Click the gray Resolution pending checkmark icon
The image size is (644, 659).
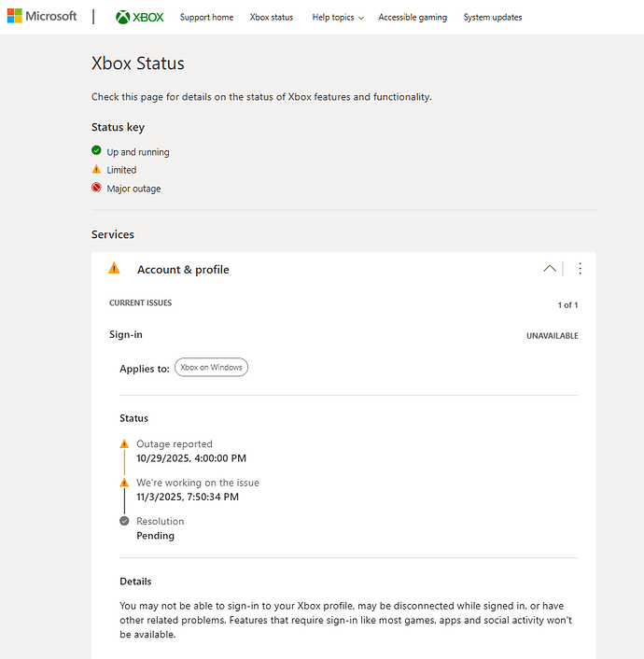pyautogui.click(x=124, y=521)
